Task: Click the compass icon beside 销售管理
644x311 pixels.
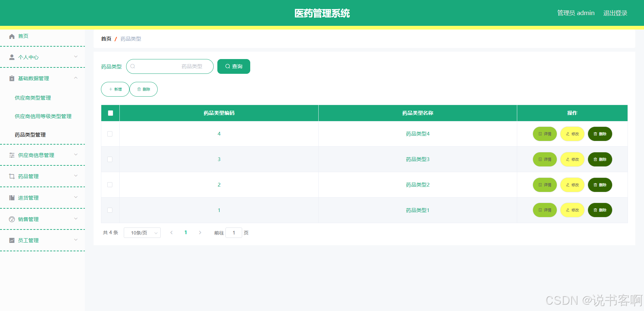Action: point(11,219)
